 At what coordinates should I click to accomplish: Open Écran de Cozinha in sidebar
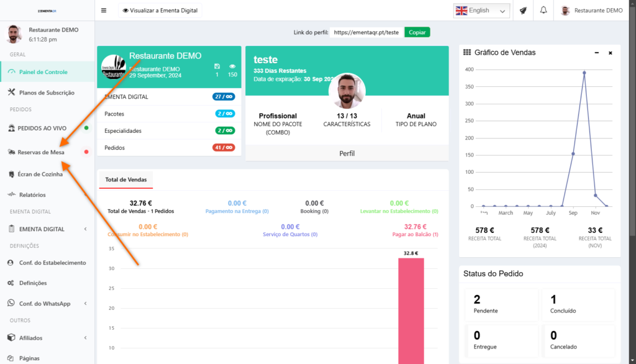tap(40, 175)
